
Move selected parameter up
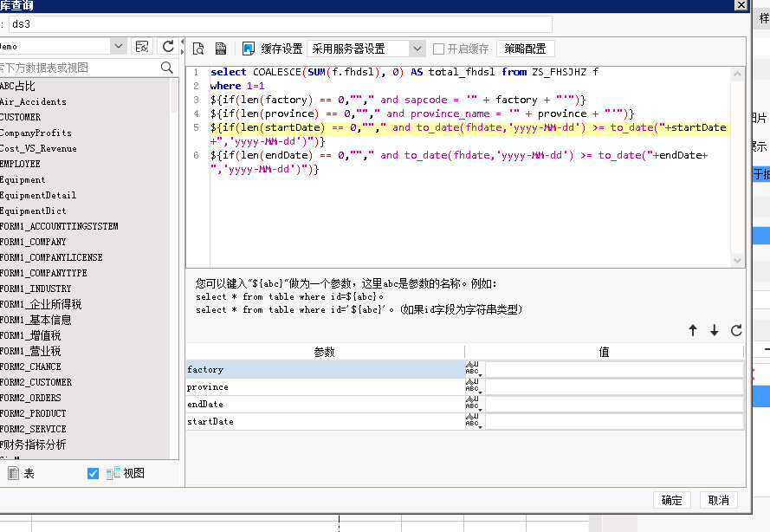tap(693, 330)
